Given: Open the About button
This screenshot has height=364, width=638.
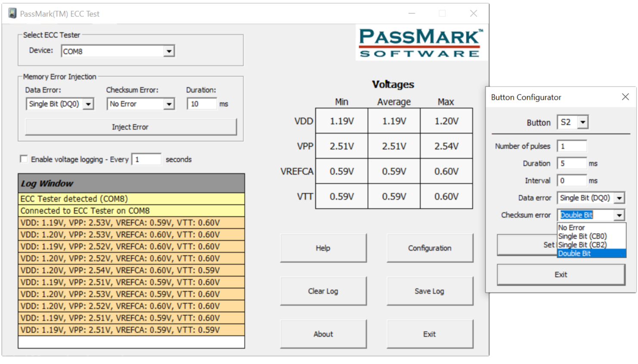Looking at the screenshot, I should (x=323, y=334).
